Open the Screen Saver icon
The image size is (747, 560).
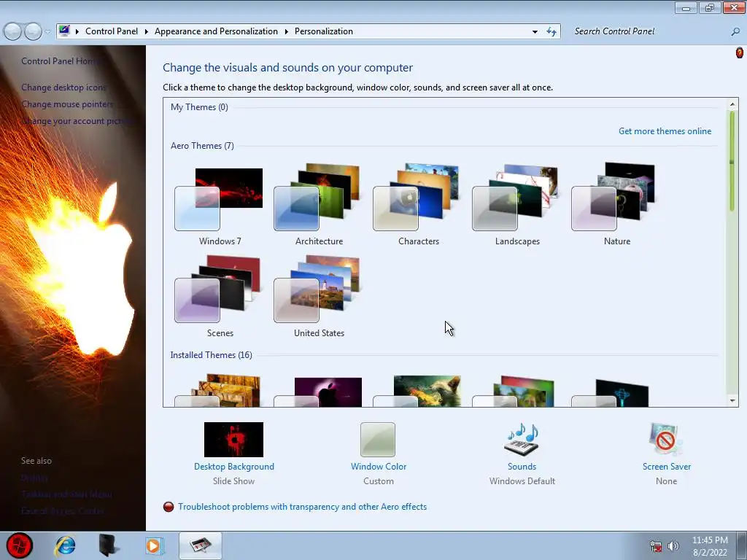pos(665,439)
